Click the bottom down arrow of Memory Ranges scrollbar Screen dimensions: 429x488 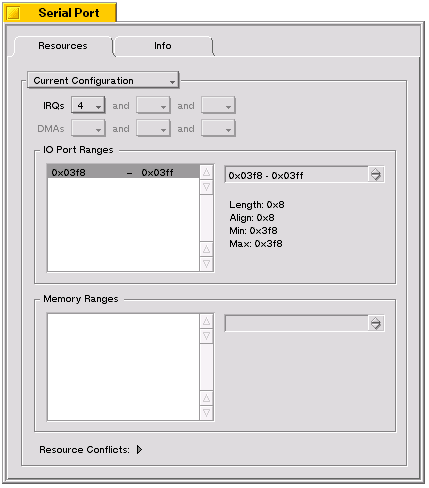pyautogui.click(x=206, y=413)
